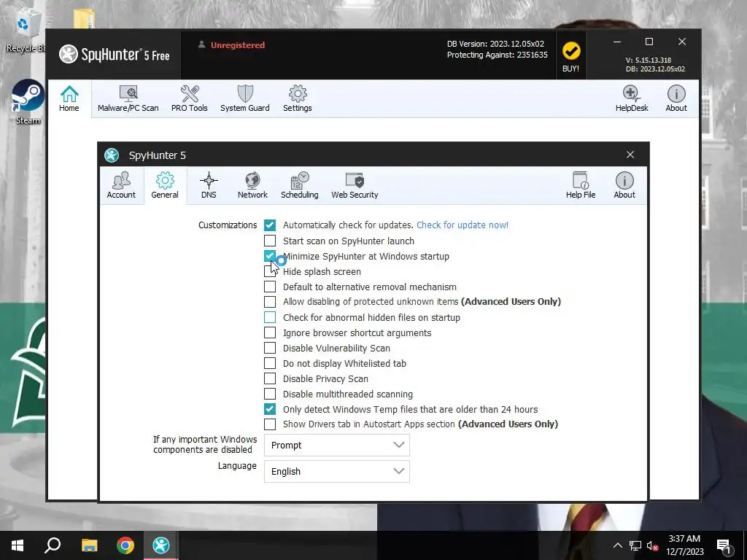The image size is (747, 560).
Task: Minimize the main SpyHunter window
Action: click(617, 42)
